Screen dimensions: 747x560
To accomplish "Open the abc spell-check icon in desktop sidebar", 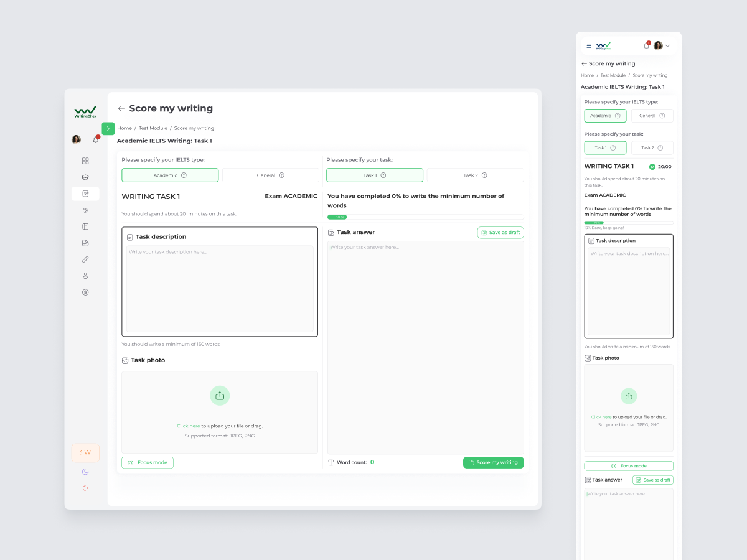I will 85,210.
